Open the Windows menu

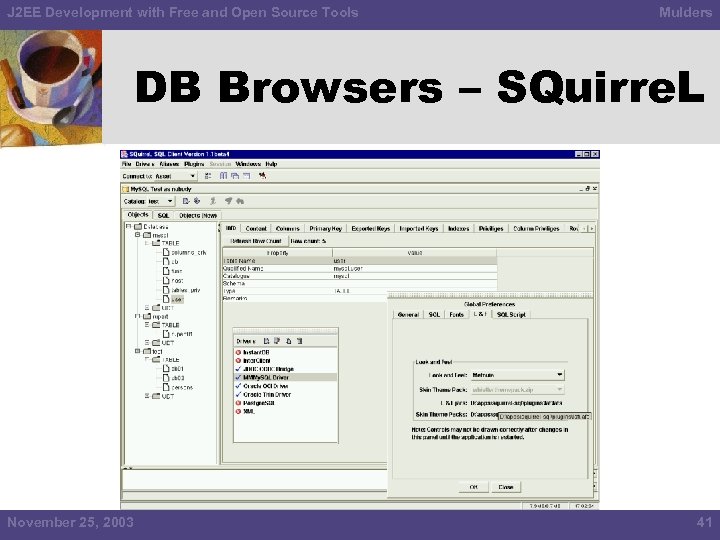pyautogui.click(x=248, y=164)
